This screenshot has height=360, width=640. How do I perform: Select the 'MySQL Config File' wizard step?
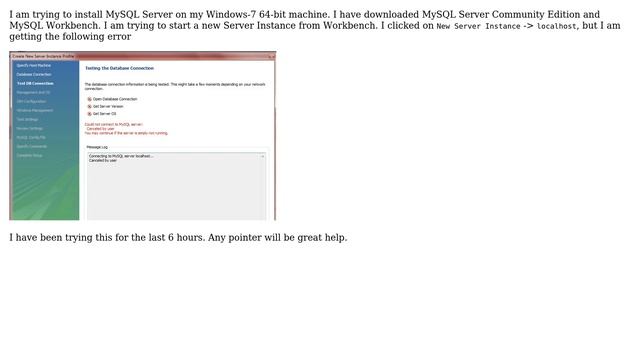[31, 137]
